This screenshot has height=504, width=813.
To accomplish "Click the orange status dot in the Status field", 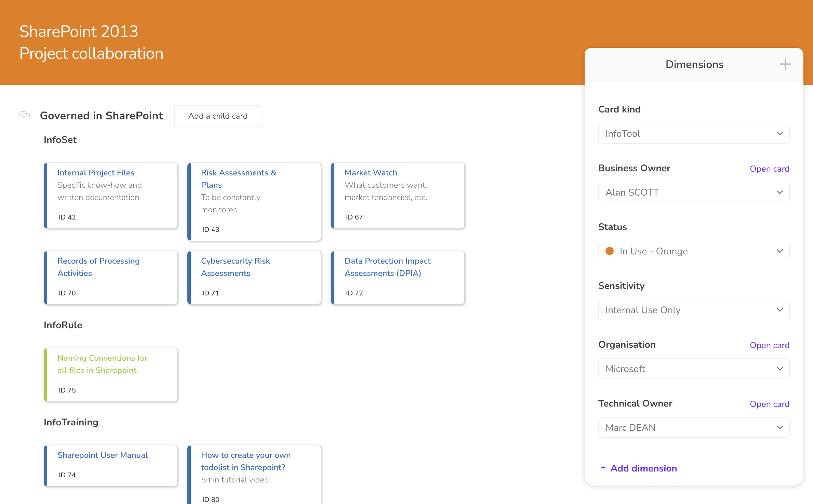I will pos(611,251).
